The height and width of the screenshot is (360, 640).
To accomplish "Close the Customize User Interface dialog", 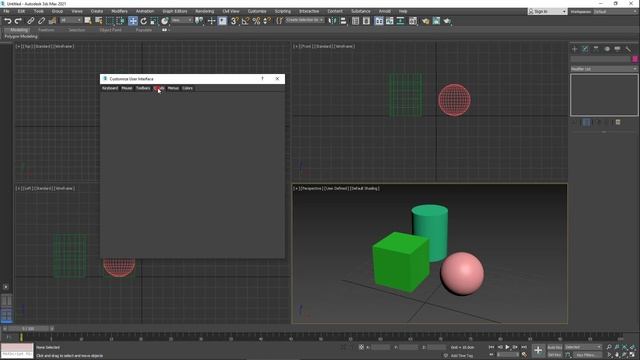I will (277, 79).
